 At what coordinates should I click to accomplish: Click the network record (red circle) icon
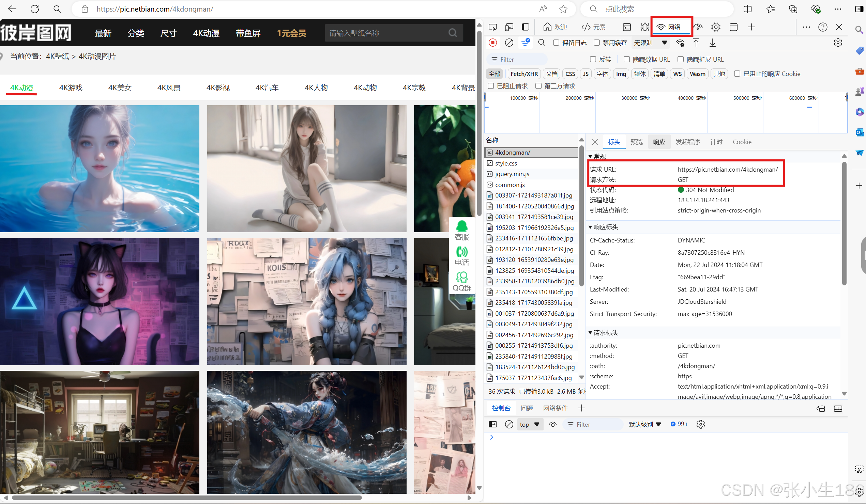coord(493,43)
